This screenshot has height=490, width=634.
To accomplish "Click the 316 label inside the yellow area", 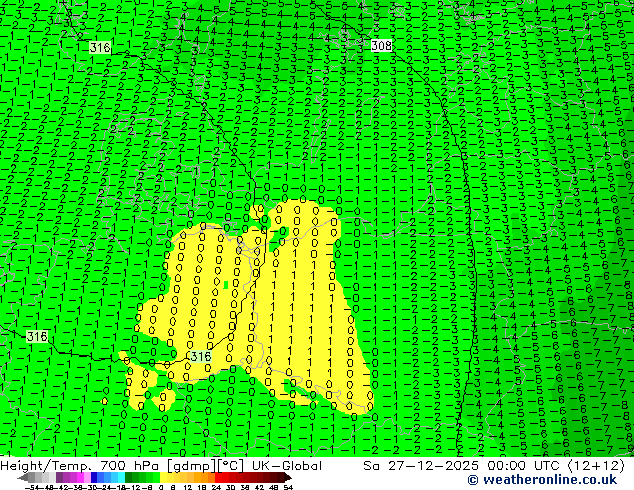I will tap(201, 356).
